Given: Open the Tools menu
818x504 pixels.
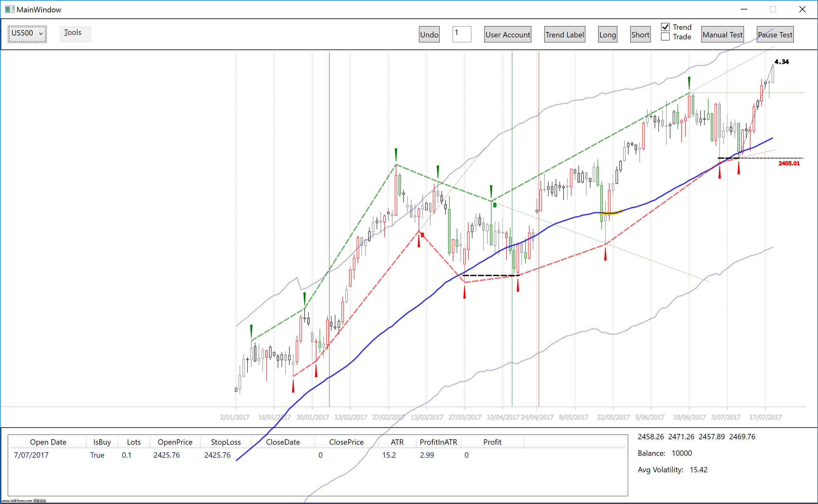Looking at the screenshot, I should pos(76,34).
